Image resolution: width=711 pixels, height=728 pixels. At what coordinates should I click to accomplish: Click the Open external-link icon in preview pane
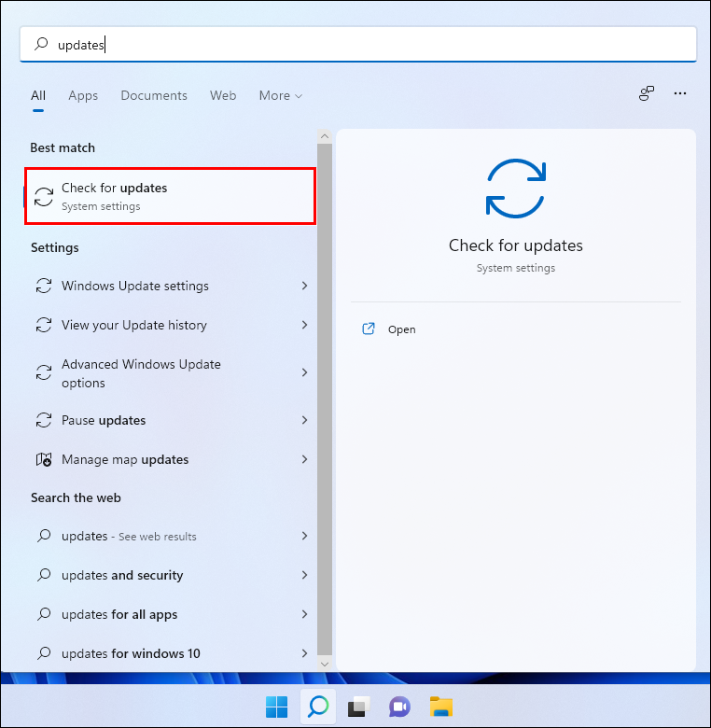(369, 329)
